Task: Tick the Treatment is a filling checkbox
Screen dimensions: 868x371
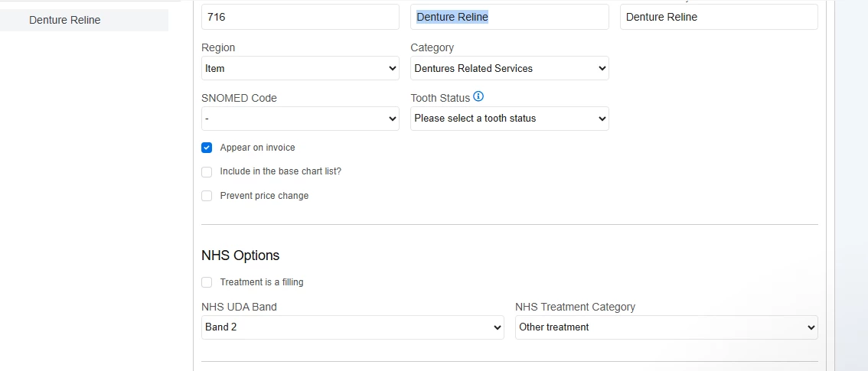Action: click(207, 282)
